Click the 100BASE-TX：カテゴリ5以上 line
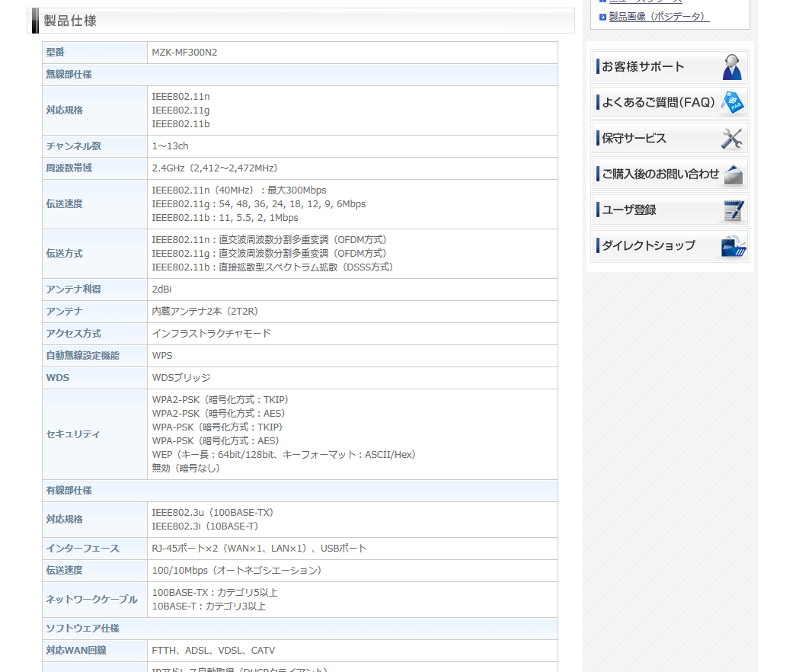The image size is (799, 672). [x=215, y=593]
